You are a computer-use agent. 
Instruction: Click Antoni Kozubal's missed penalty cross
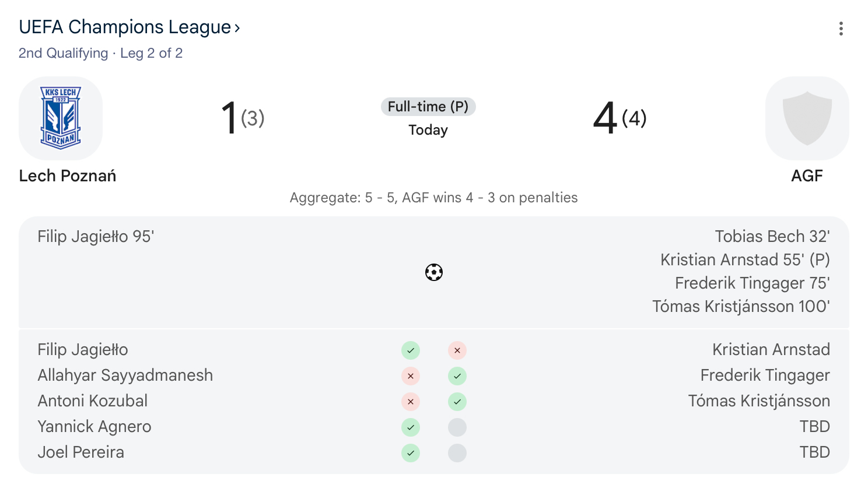[x=411, y=402]
